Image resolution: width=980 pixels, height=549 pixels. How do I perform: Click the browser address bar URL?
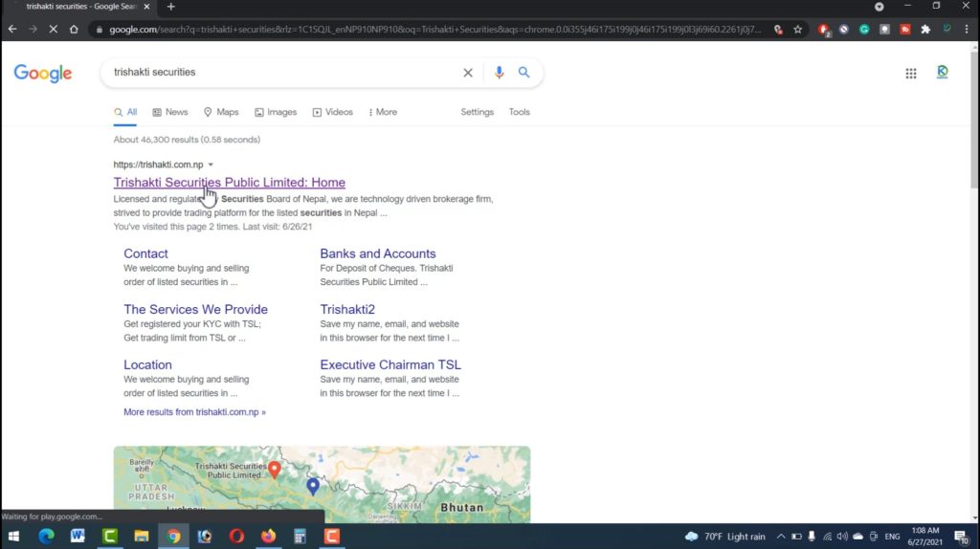click(434, 30)
